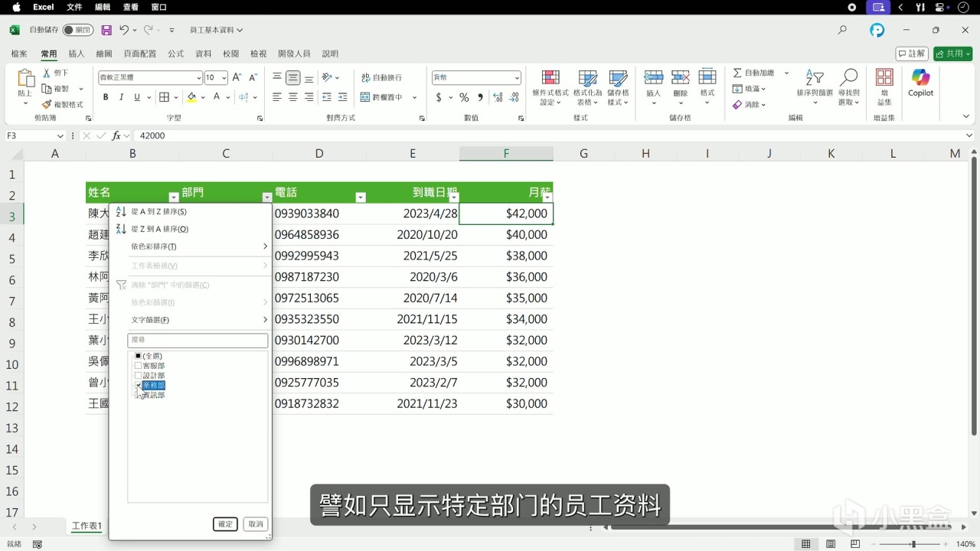Click the center horizontal alignment icon

click(293, 97)
